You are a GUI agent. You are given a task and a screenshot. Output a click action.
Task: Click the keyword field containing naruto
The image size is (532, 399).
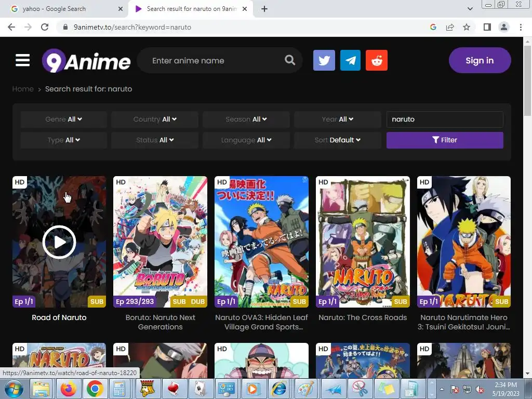pyautogui.click(x=445, y=119)
